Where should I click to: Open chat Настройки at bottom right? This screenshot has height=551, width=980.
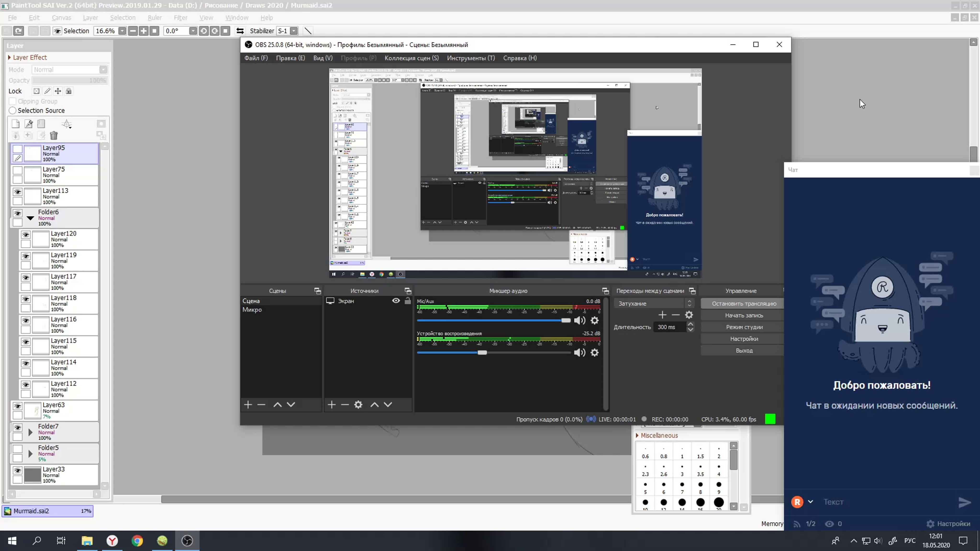[948, 524]
